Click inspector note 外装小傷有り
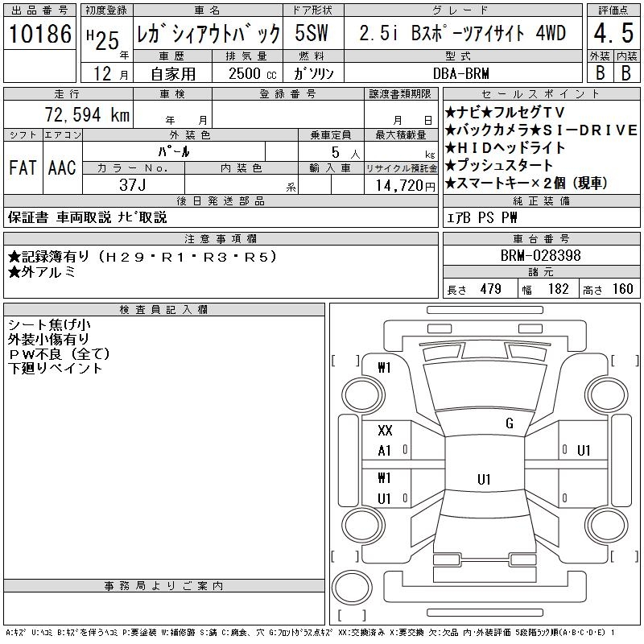Viewport: 644px width, 644px height. click(x=48, y=339)
